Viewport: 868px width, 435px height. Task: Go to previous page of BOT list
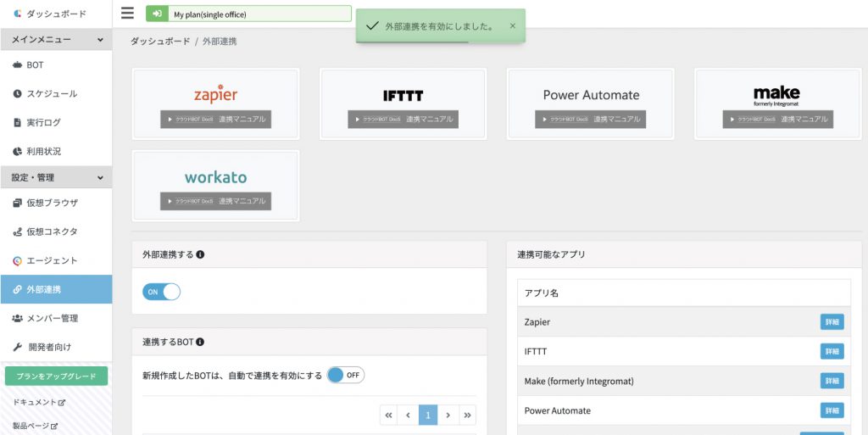point(408,415)
